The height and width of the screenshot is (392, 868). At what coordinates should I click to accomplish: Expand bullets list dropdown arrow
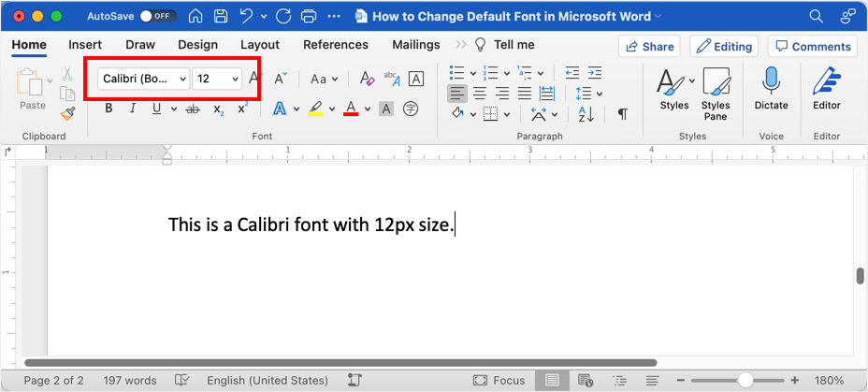473,73
